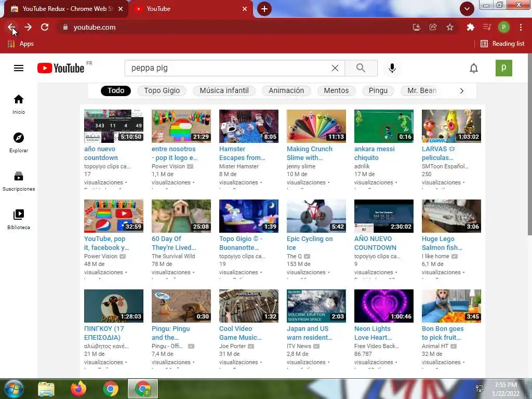This screenshot has width=532, height=399.
Task: Open the 'ankara messi chiquito' video thumbnail
Action: point(384,126)
